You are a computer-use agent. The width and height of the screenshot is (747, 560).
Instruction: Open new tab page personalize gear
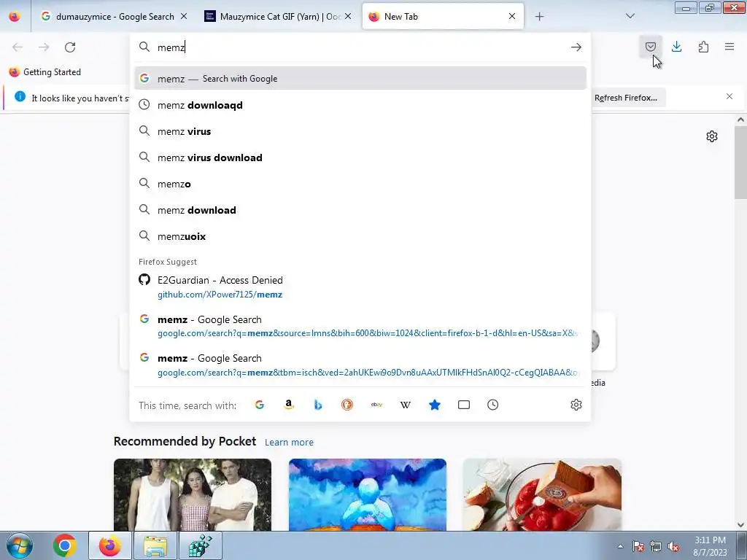point(712,136)
